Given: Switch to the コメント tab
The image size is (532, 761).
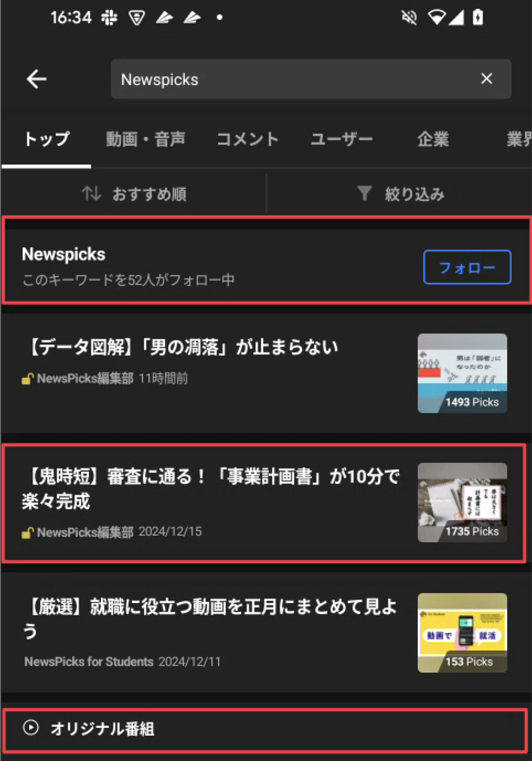Looking at the screenshot, I should point(248,140).
